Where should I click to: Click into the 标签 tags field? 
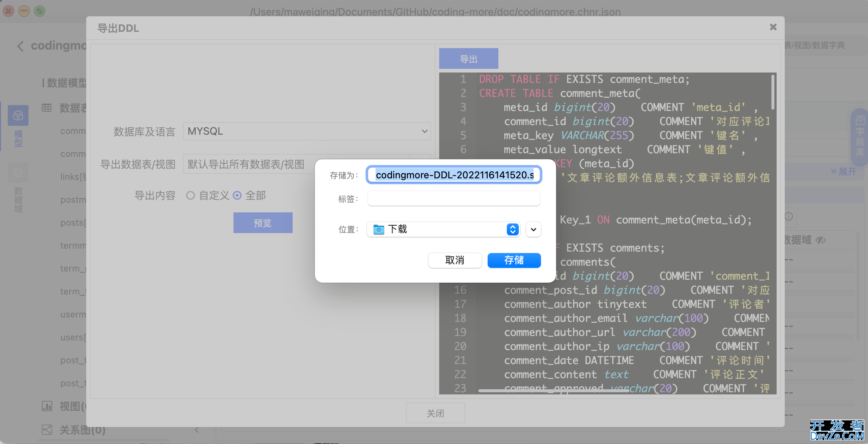[454, 199]
